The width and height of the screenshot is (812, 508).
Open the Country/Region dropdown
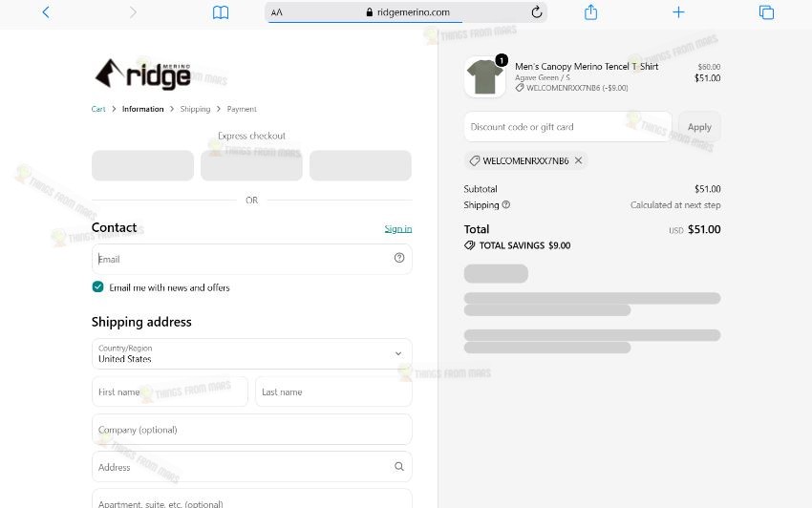[x=251, y=353]
